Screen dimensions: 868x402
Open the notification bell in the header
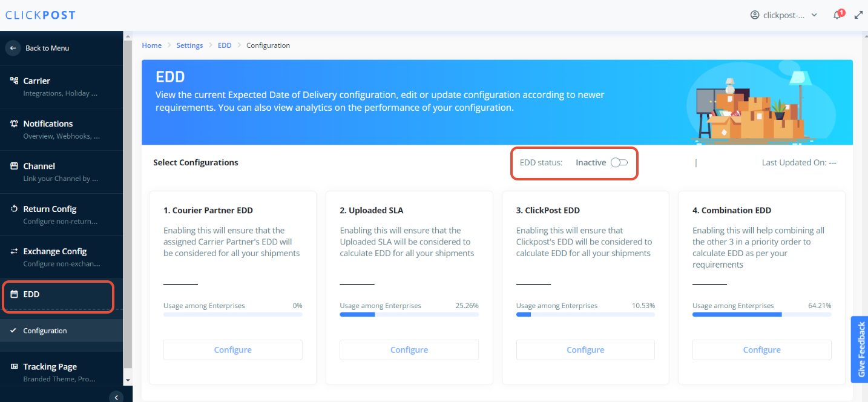click(x=838, y=15)
